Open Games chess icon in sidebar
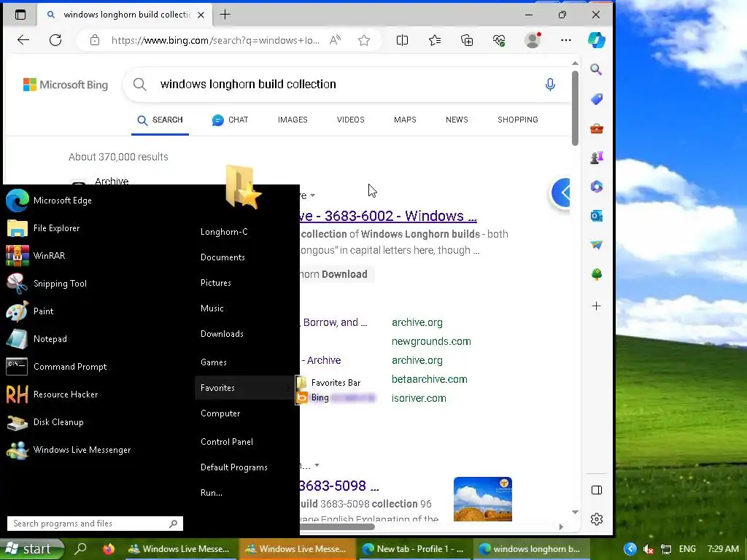The image size is (747, 560). [x=597, y=157]
